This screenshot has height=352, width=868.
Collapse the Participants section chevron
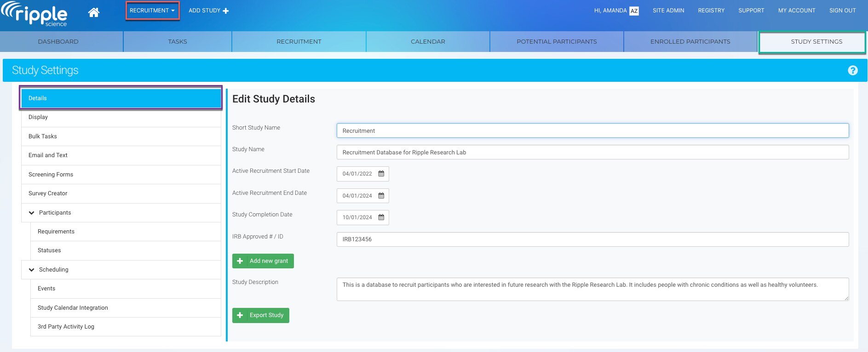click(x=32, y=213)
